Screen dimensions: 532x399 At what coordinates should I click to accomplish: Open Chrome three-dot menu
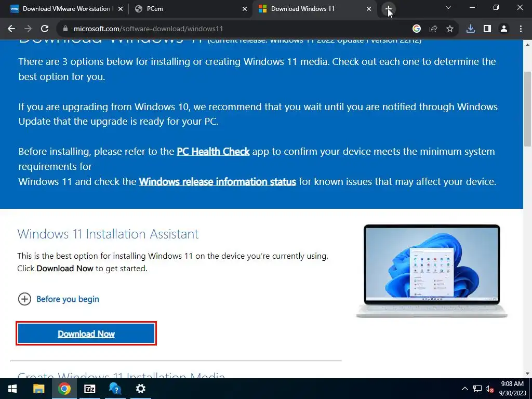[521, 29]
